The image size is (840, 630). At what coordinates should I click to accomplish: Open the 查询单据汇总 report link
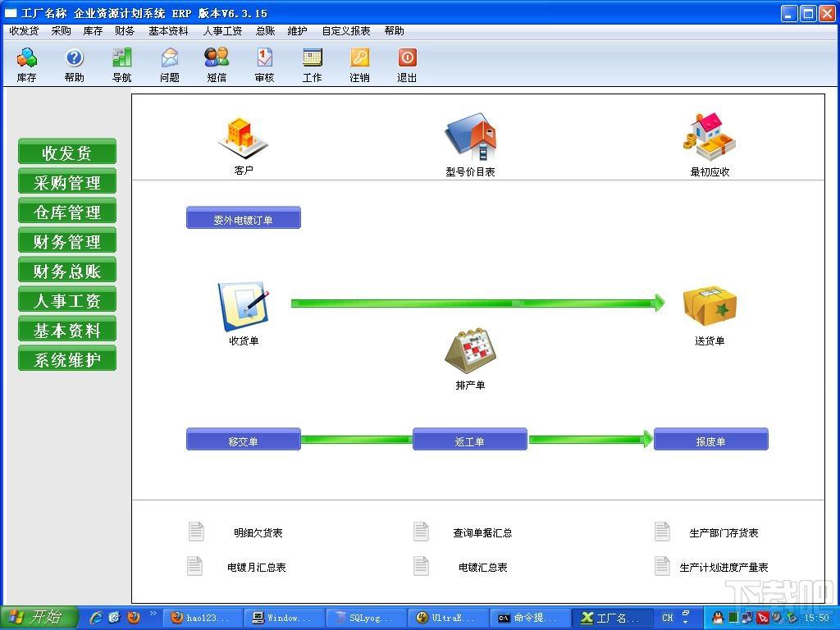click(482, 532)
